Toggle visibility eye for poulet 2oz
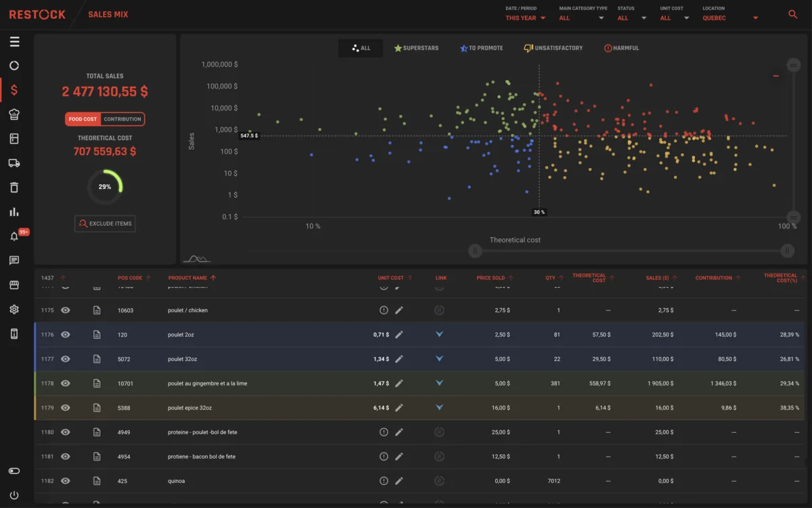Image resolution: width=812 pixels, height=508 pixels. tap(66, 335)
